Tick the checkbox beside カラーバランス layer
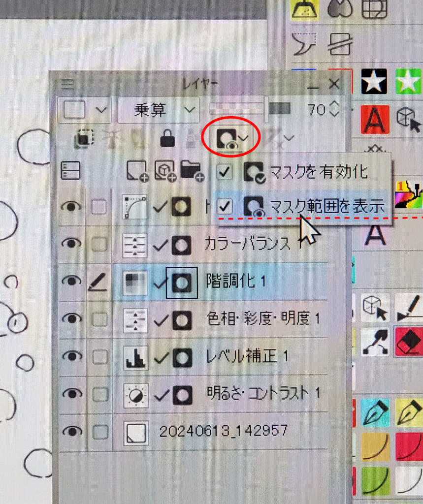The image size is (423, 504). [x=100, y=244]
